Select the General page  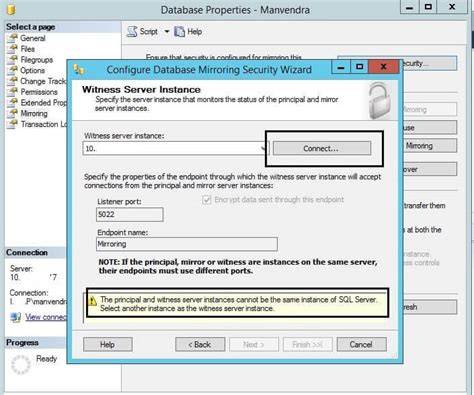click(x=33, y=38)
